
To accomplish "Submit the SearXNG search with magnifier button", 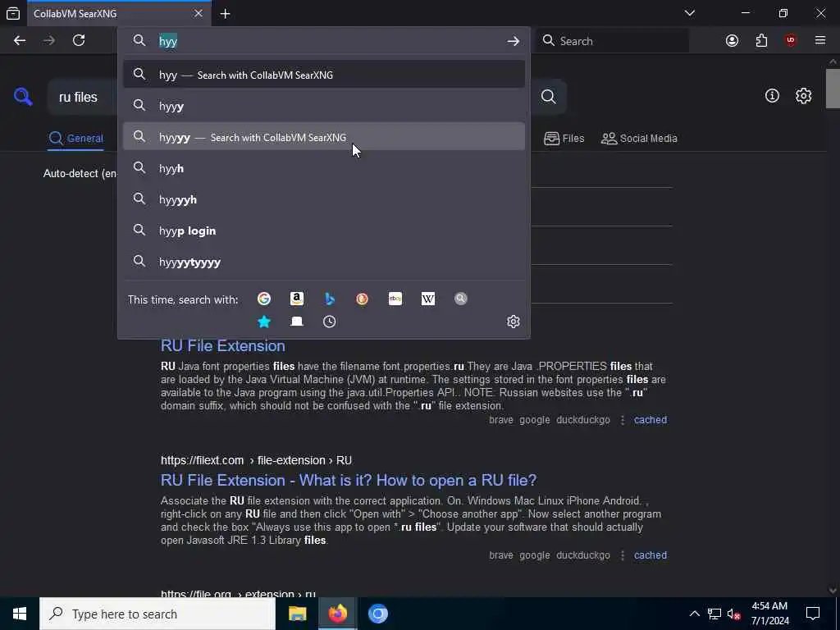I will pyautogui.click(x=548, y=97).
